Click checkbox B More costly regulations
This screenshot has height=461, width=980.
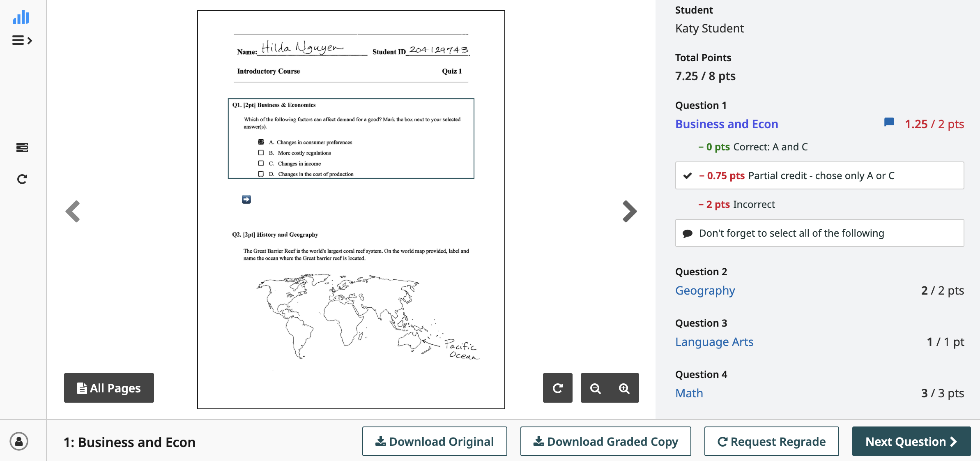[x=261, y=153]
